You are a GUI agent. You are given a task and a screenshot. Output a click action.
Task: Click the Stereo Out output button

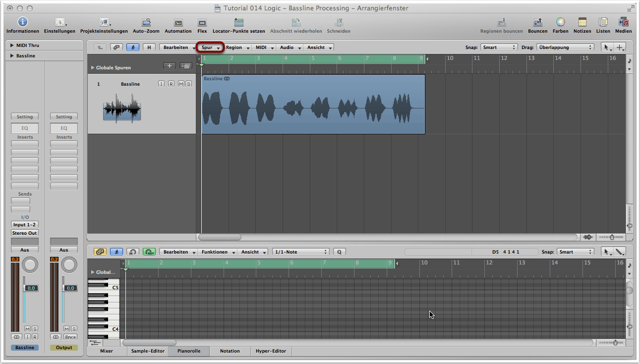[25, 233]
